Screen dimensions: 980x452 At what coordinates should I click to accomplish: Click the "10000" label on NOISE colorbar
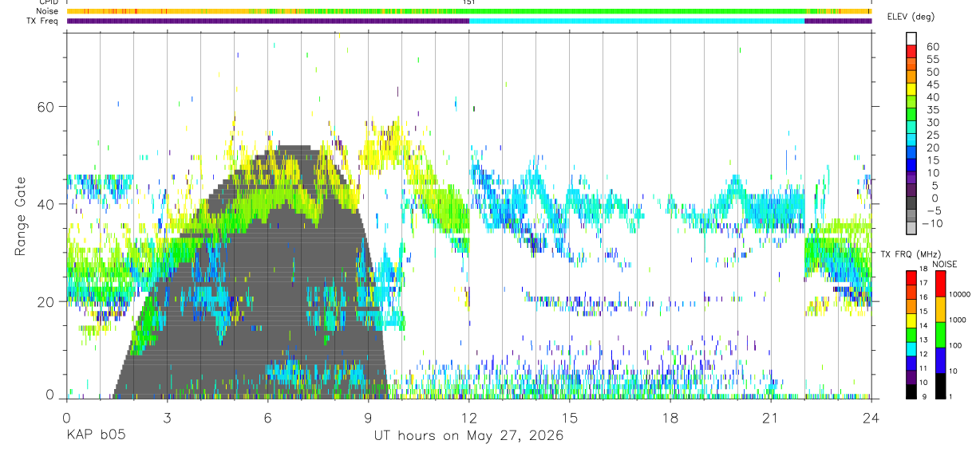(x=959, y=294)
